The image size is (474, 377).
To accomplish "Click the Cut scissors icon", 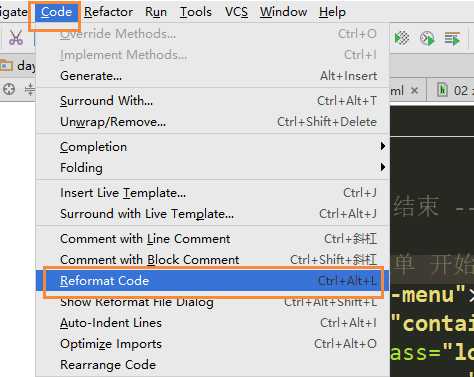I will 16,38.
